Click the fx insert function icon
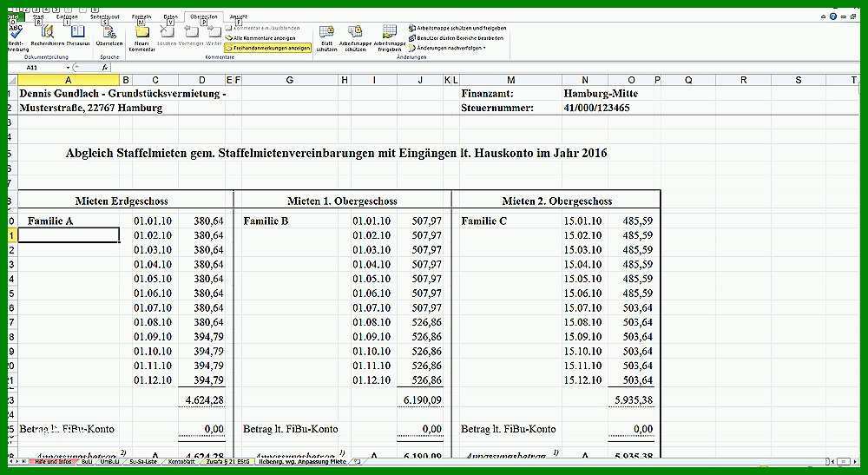This screenshot has width=868, height=475. (105, 68)
